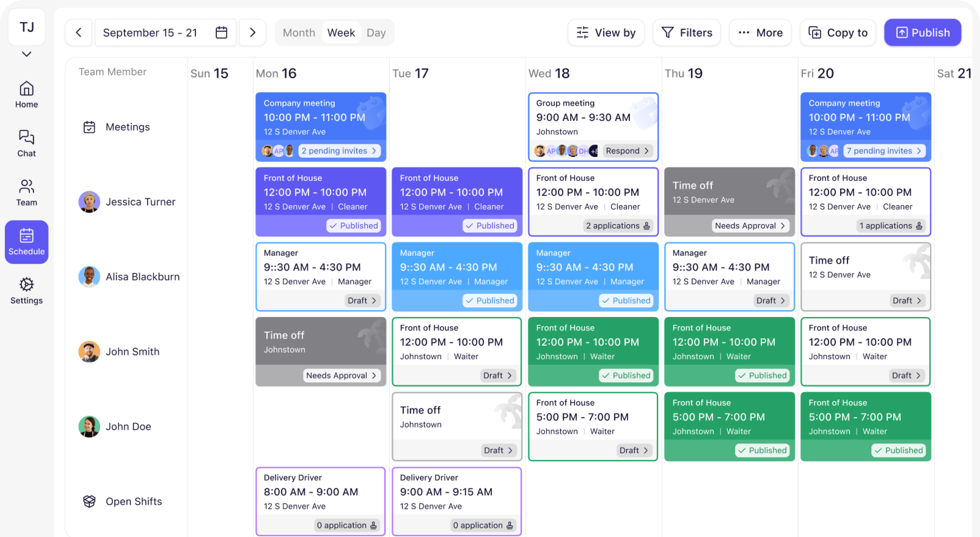Expand the TJ profile chevron
980x537 pixels.
(26, 54)
